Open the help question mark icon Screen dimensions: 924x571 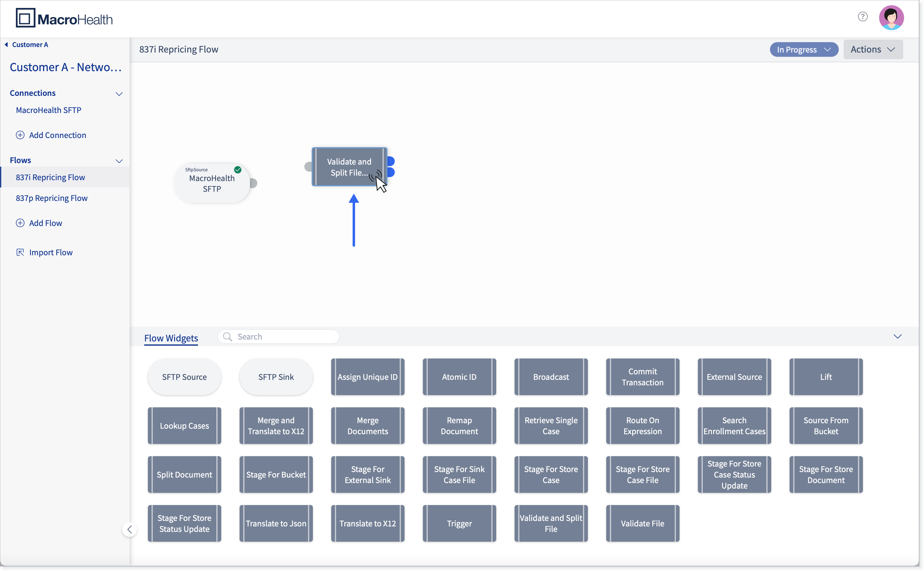tap(862, 16)
